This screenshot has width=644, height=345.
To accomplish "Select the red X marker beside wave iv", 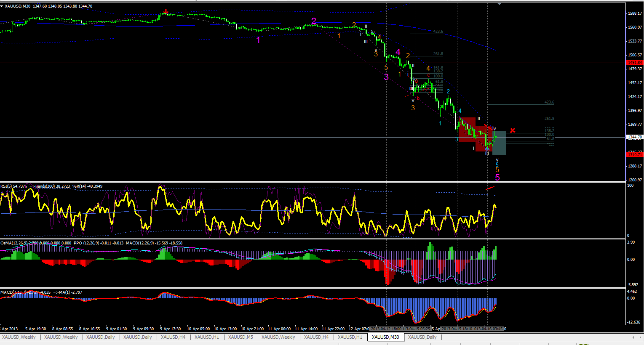I will tap(513, 130).
